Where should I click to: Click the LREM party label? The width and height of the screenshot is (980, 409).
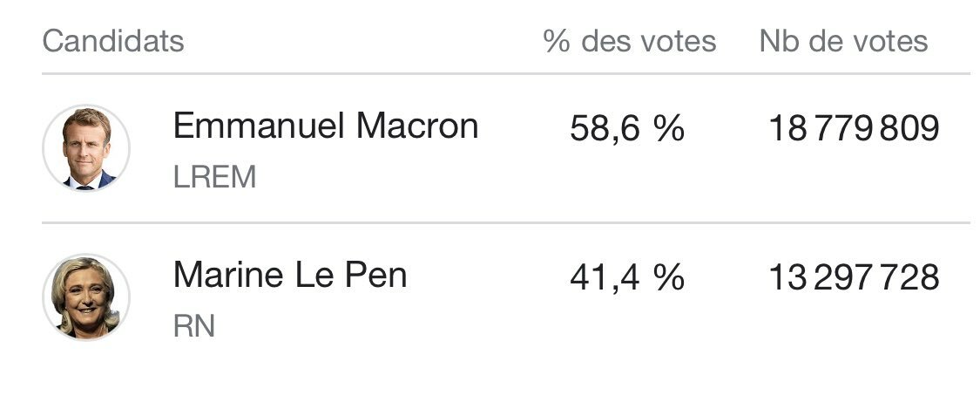click(214, 177)
